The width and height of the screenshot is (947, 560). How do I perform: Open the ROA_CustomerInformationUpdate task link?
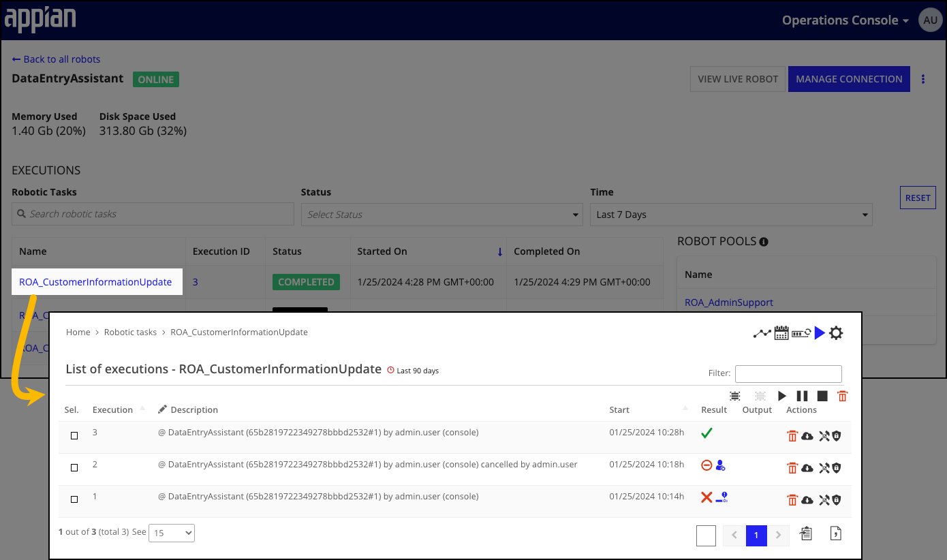(x=95, y=282)
